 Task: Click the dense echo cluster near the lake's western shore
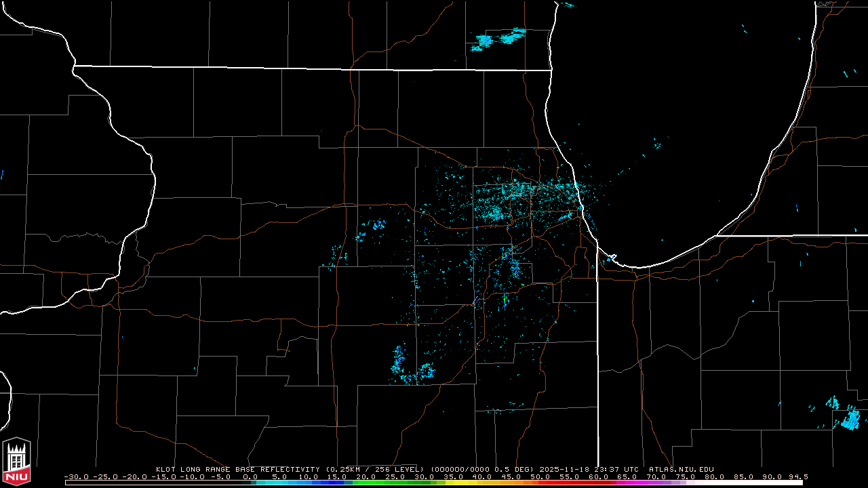(x=522, y=200)
